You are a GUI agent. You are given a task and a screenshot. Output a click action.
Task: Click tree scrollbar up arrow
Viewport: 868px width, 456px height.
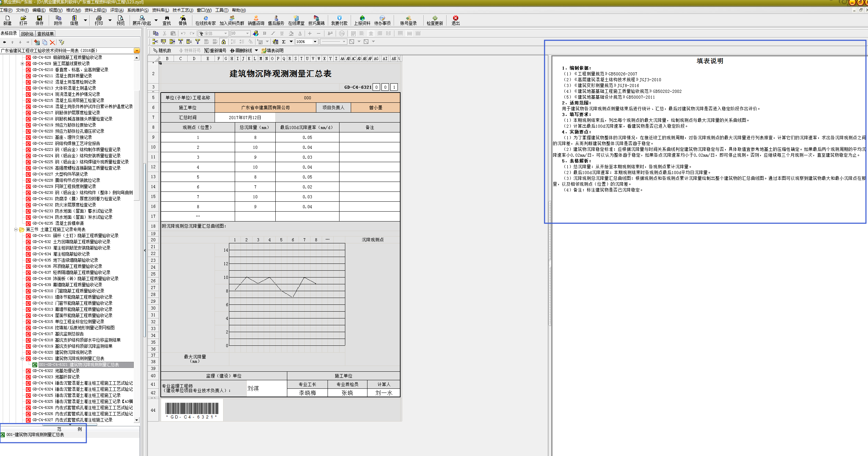tap(136, 58)
